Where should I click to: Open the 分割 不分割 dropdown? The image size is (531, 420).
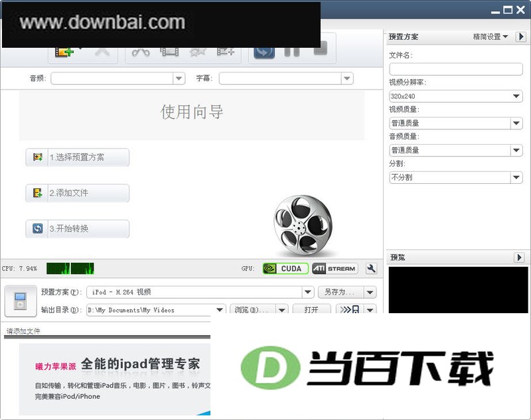coord(456,177)
